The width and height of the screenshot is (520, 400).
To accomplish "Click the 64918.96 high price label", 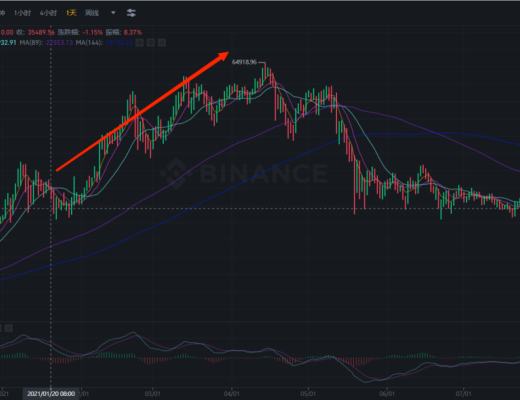I will [x=244, y=62].
